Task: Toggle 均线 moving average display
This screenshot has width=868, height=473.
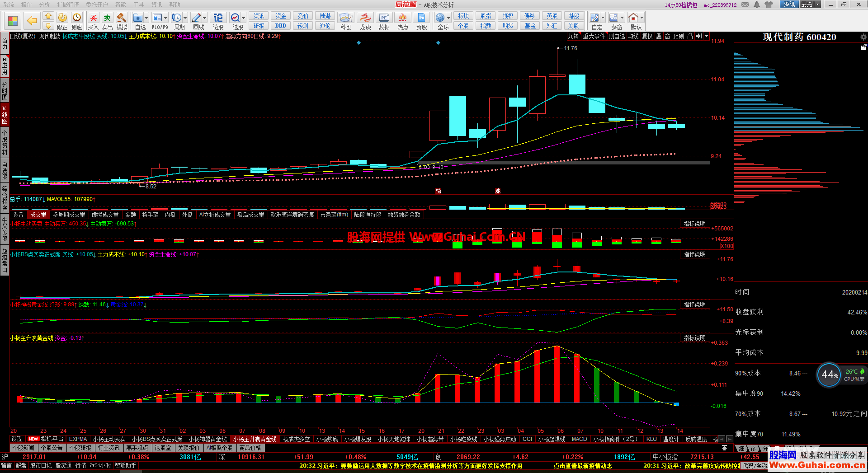Action: point(633,36)
